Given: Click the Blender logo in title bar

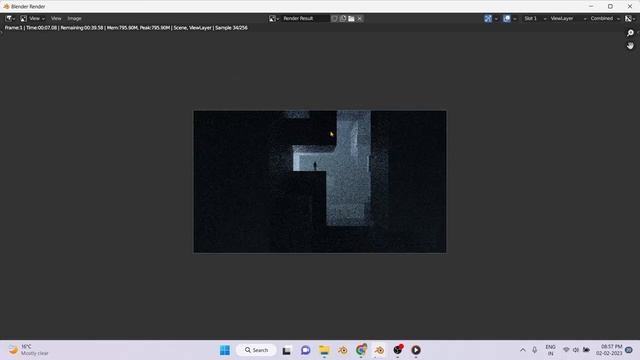Looking at the screenshot, I should [6, 7].
